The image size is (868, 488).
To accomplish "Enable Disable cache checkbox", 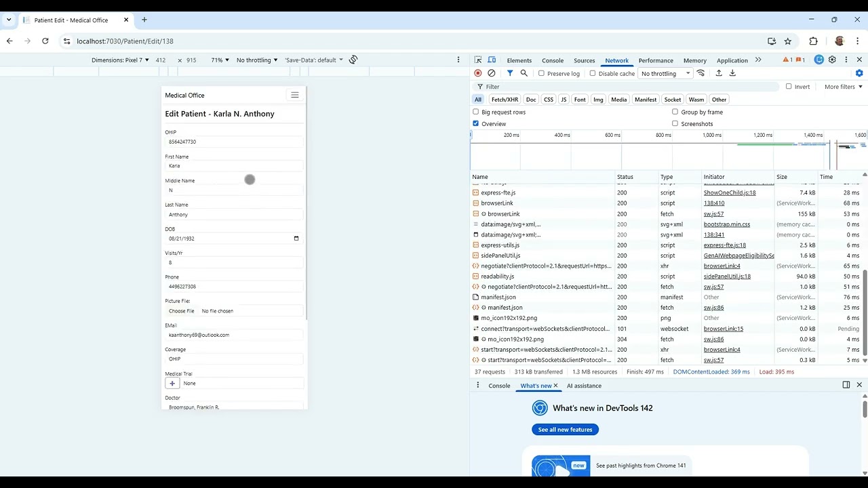I will pos(593,73).
